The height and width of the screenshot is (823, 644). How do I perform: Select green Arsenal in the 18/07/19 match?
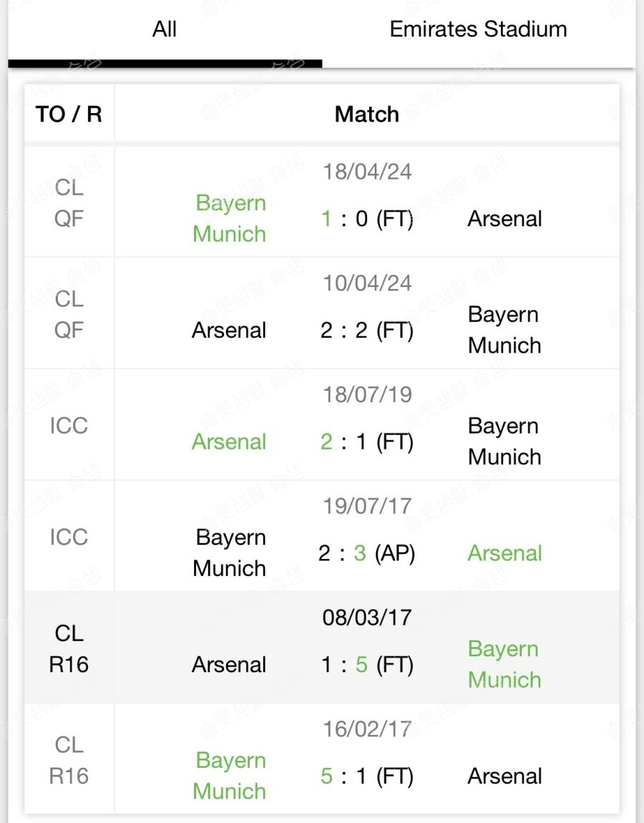pos(229,442)
